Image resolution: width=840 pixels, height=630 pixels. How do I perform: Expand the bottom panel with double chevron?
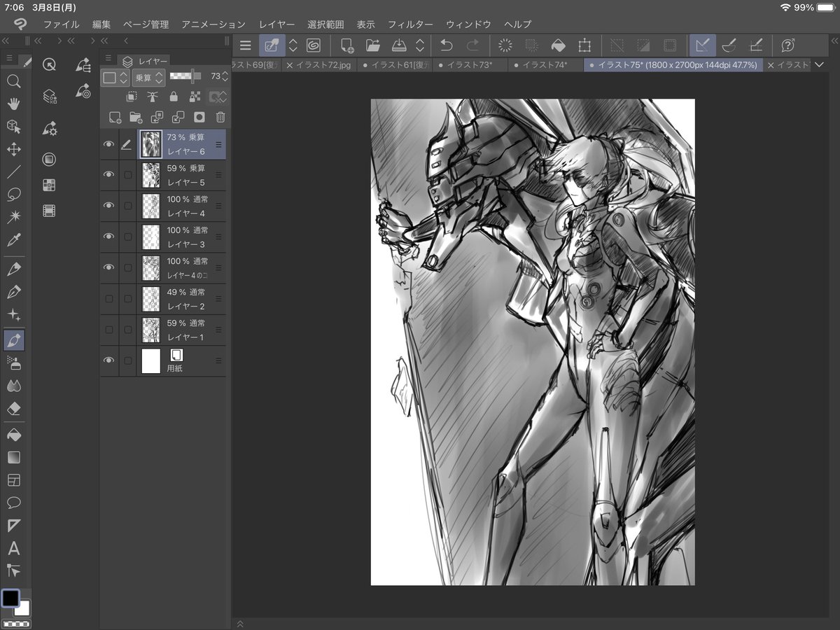click(240, 623)
